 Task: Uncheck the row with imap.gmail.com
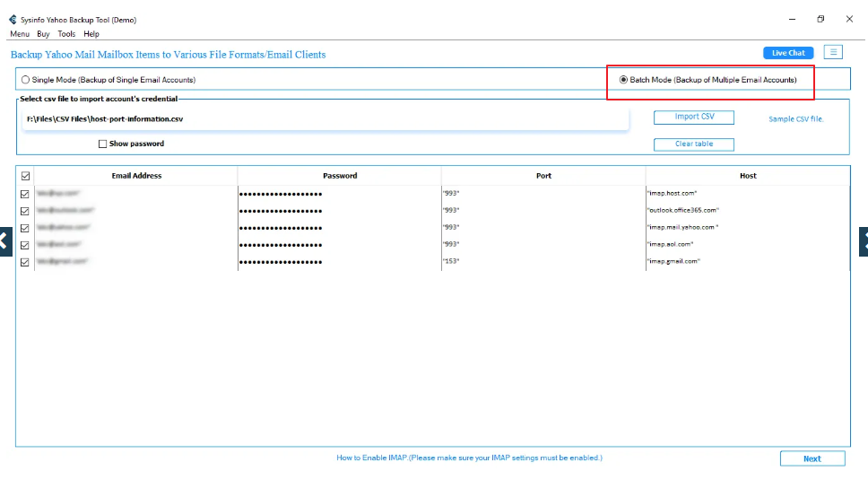25,262
